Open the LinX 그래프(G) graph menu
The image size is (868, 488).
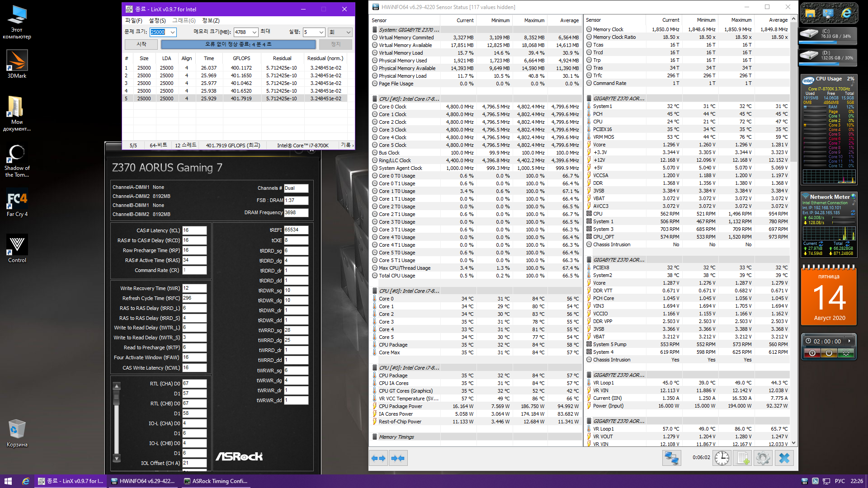click(x=184, y=20)
